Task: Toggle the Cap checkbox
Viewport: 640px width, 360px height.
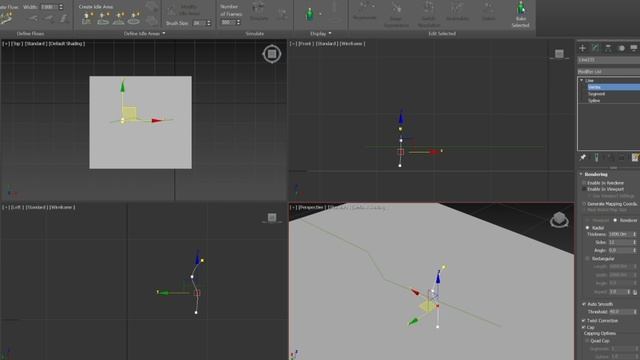Action: [x=584, y=327]
